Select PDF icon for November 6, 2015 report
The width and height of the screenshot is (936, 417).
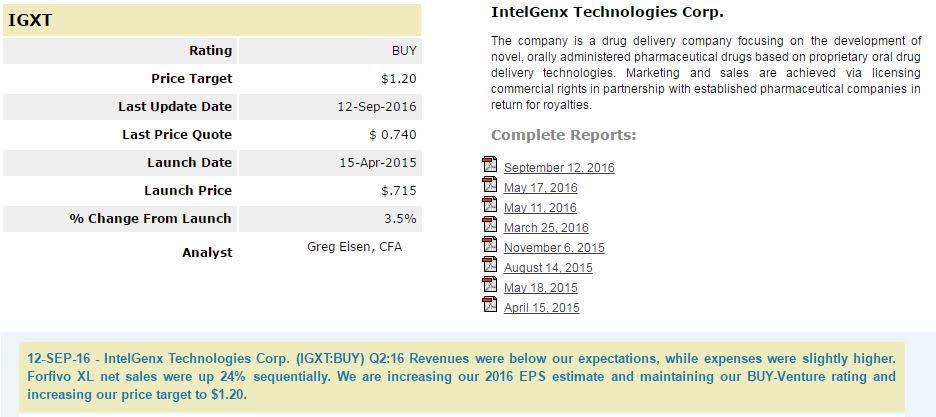click(x=489, y=245)
